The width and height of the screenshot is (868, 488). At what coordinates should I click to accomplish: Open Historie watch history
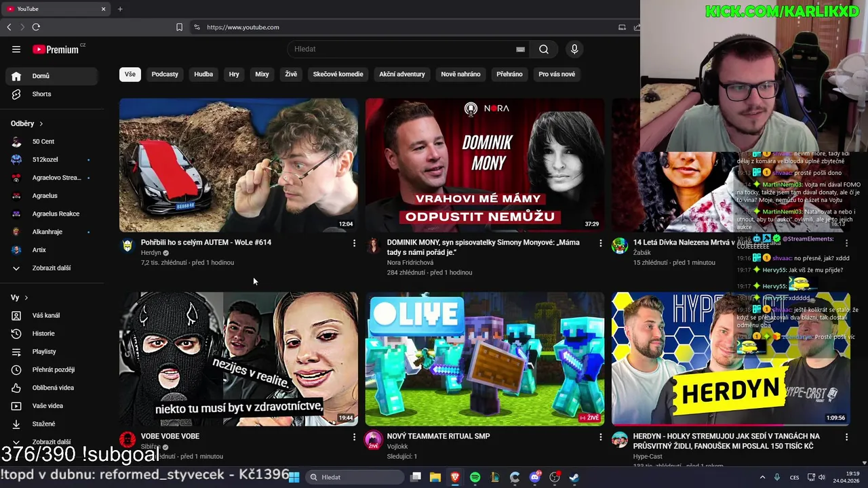pos(52,333)
